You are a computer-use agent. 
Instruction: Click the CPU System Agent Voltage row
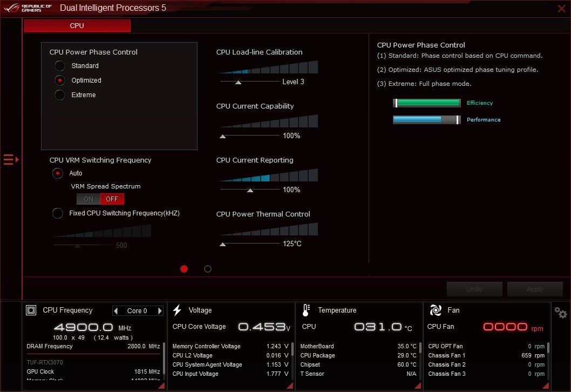tap(230, 364)
